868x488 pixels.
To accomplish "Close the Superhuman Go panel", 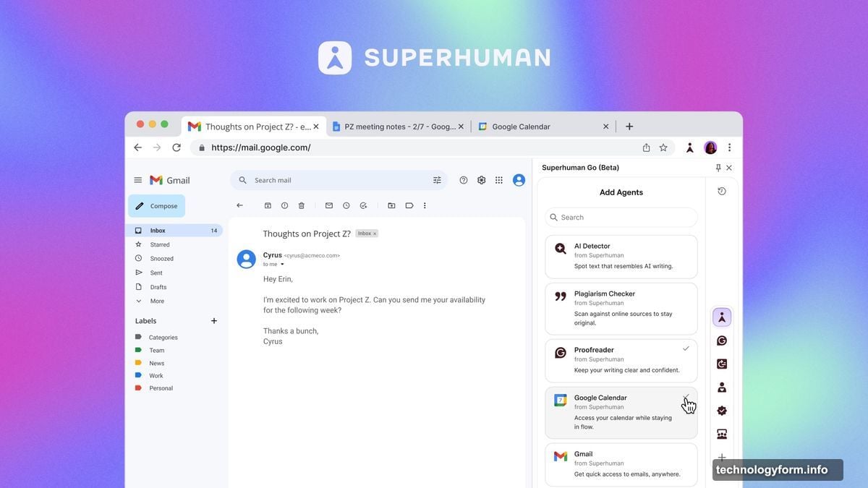I will pyautogui.click(x=729, y=168).
